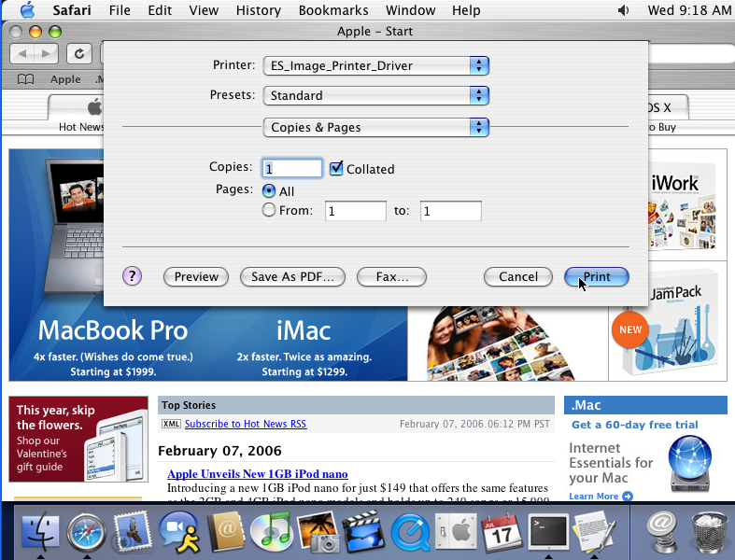The image size is (735, 560).
Task: Open the Safari application menu
Action: pos(72,10)
